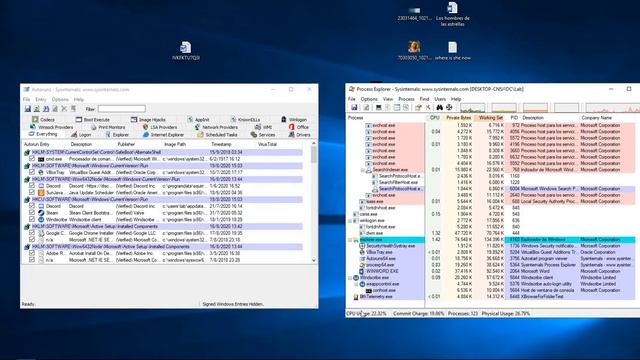Click Autoruns list scrollbar down arrow
This screenshot has width=640, height=360.
pos(314,260)
